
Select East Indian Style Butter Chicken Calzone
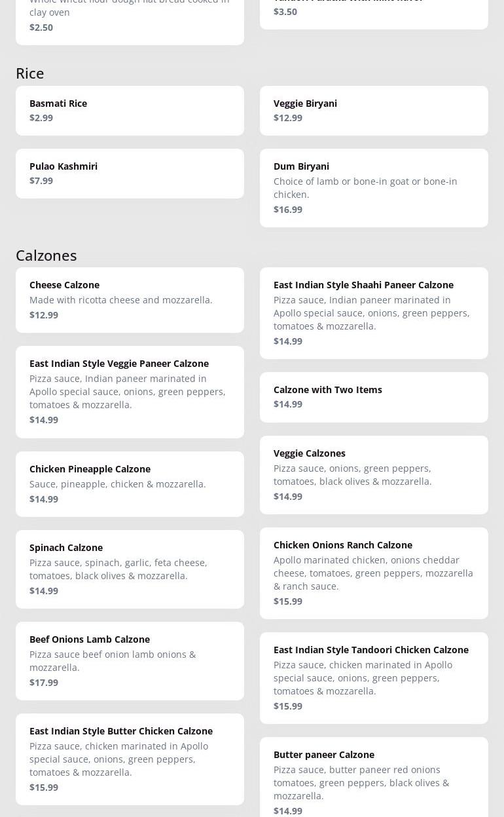(x=130, y=759)
